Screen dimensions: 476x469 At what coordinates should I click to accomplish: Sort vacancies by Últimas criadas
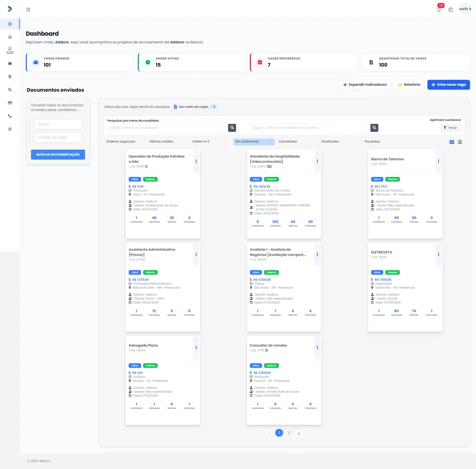[161, 141]
